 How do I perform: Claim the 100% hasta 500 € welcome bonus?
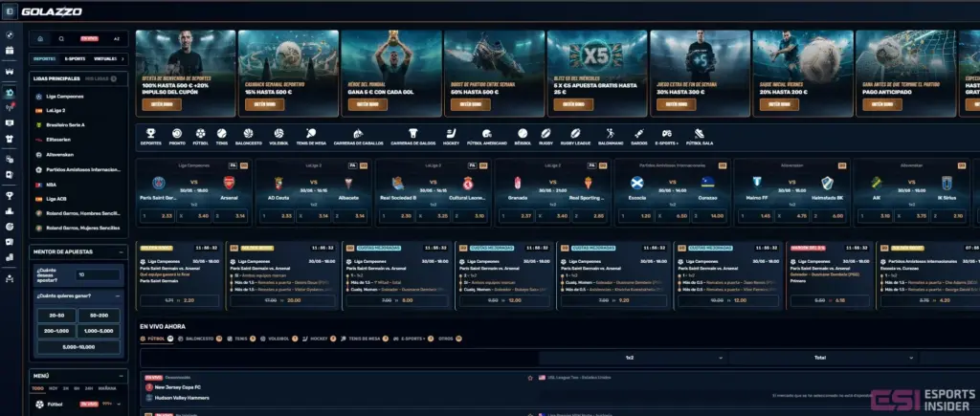pos(161,104)
